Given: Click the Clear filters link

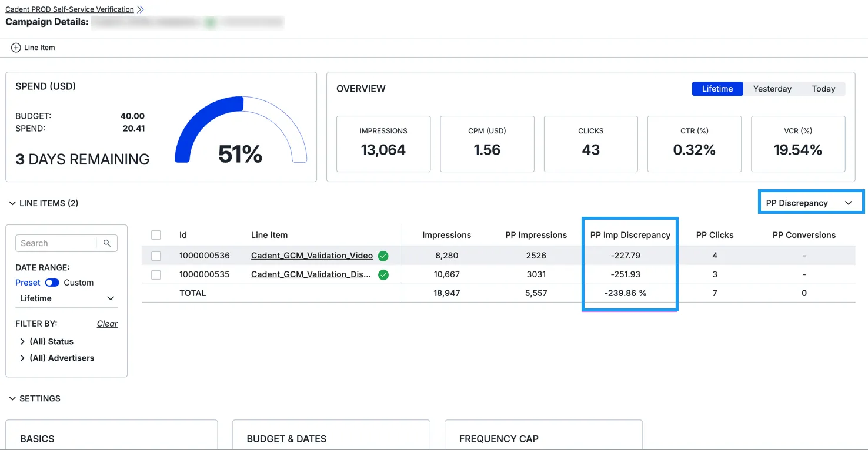Looking at the screenshot, I should [107, 324].
